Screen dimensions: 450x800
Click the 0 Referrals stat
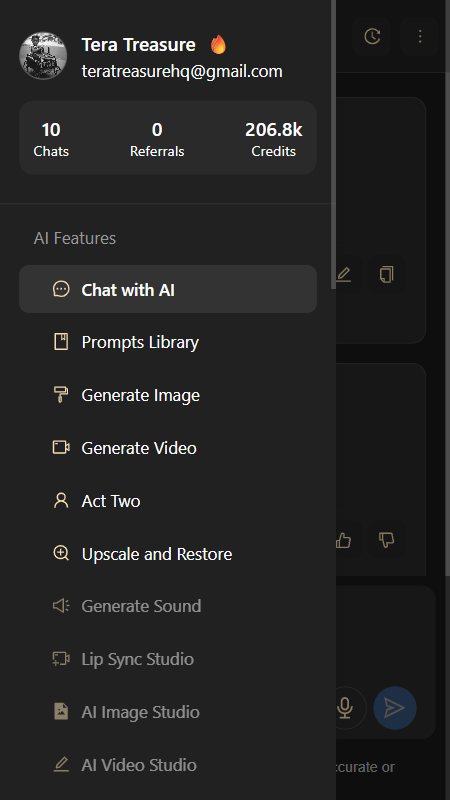pos(157,138)
